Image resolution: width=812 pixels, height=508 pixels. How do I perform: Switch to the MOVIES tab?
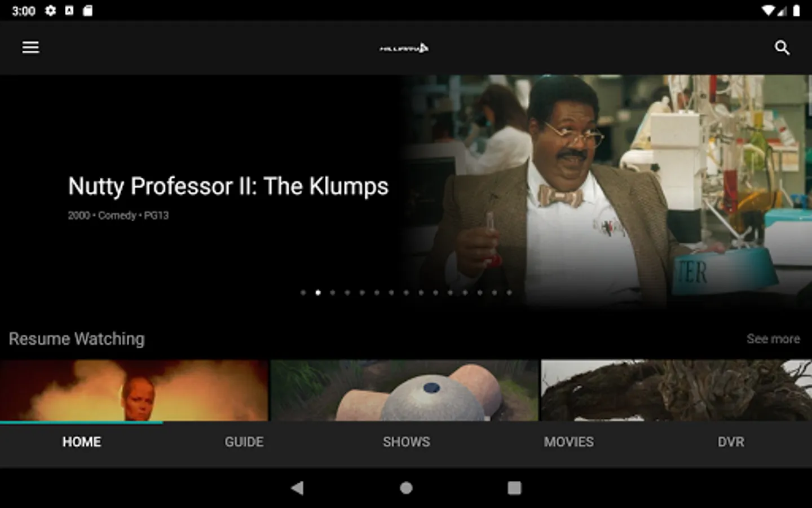click(568, 442)
